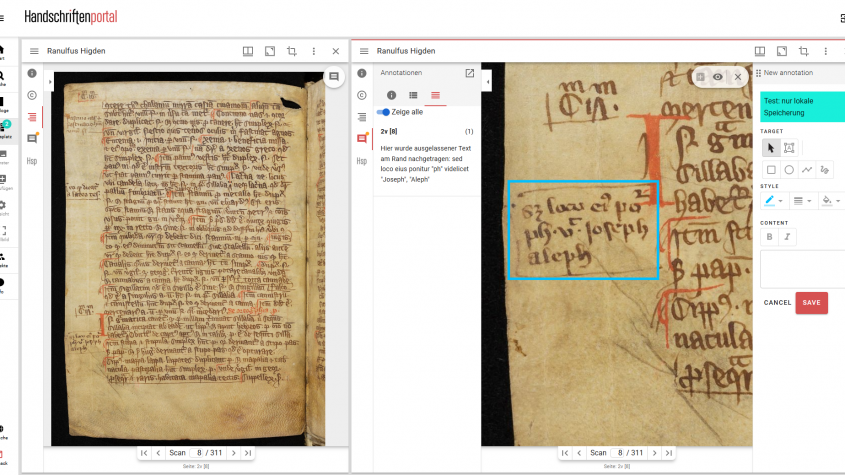This screenshot has width=845, height=475.
Task: Open copyright info in right window sidebar
Action: pos(362,95)
